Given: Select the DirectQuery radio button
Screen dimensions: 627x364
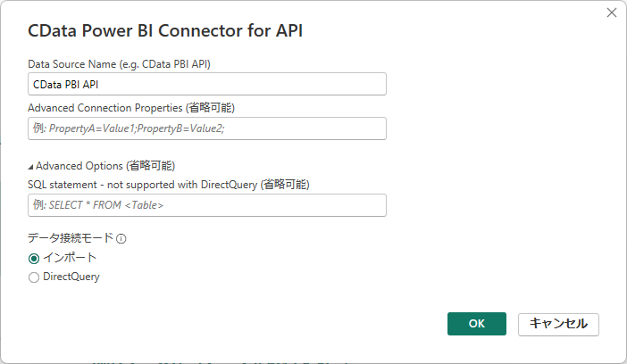Looking at the screenshot, I should pos(34,277).
